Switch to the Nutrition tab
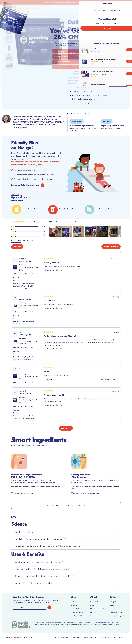Viewport: 132px width, 644px height. pyautogui.click(x=80, y=114)
